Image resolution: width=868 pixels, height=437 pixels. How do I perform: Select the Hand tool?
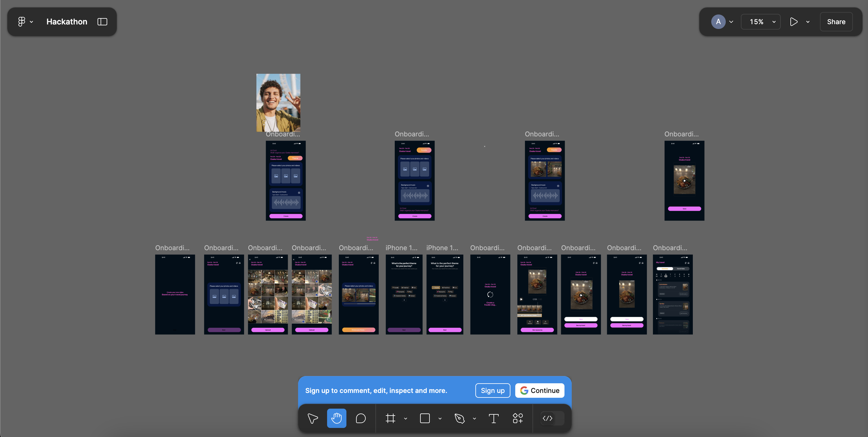(x=336, y=419)
